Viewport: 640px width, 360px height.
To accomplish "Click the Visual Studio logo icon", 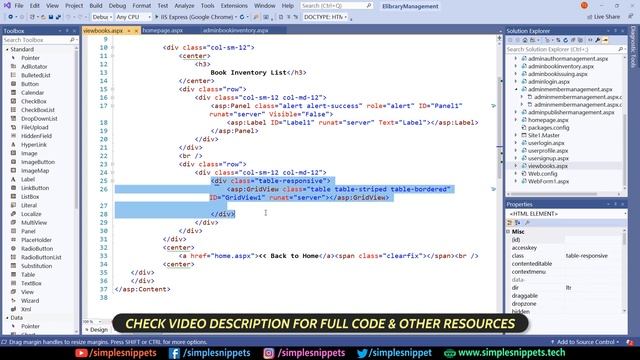I will click(7, 6).
